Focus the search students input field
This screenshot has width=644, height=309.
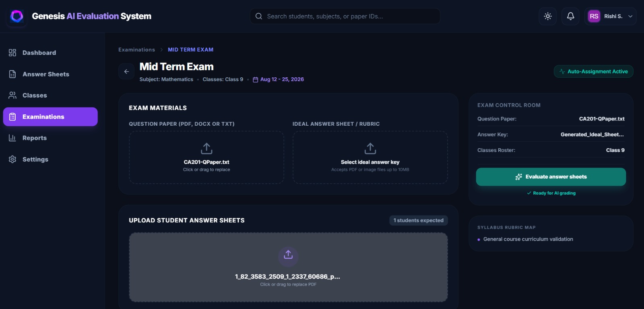click(x=345, y=16)
